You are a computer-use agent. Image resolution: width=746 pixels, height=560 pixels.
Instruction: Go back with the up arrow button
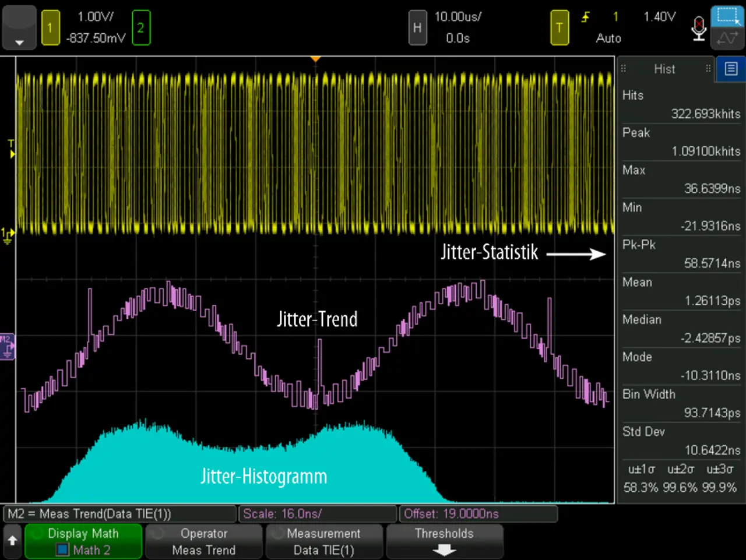[x=12, y=541]
